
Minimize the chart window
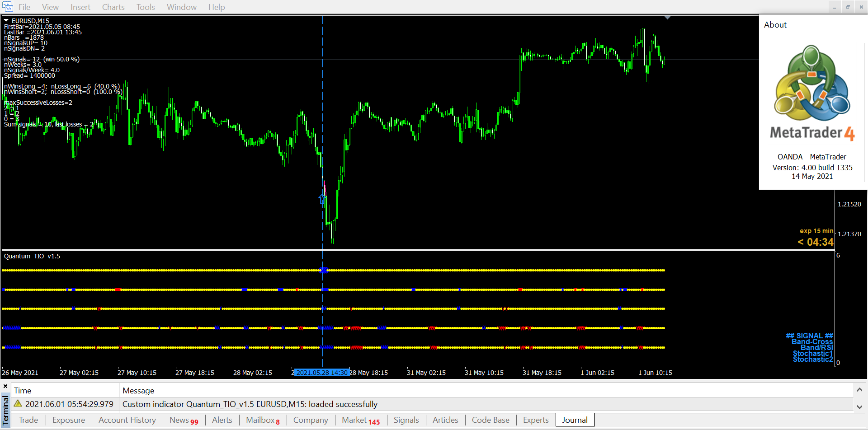click(835, 7)
